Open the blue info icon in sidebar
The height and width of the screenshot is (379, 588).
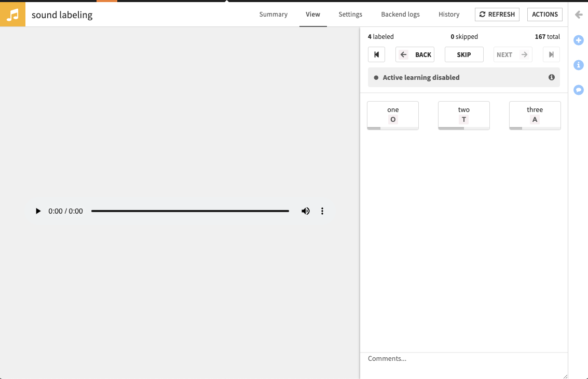click(578, 65)
